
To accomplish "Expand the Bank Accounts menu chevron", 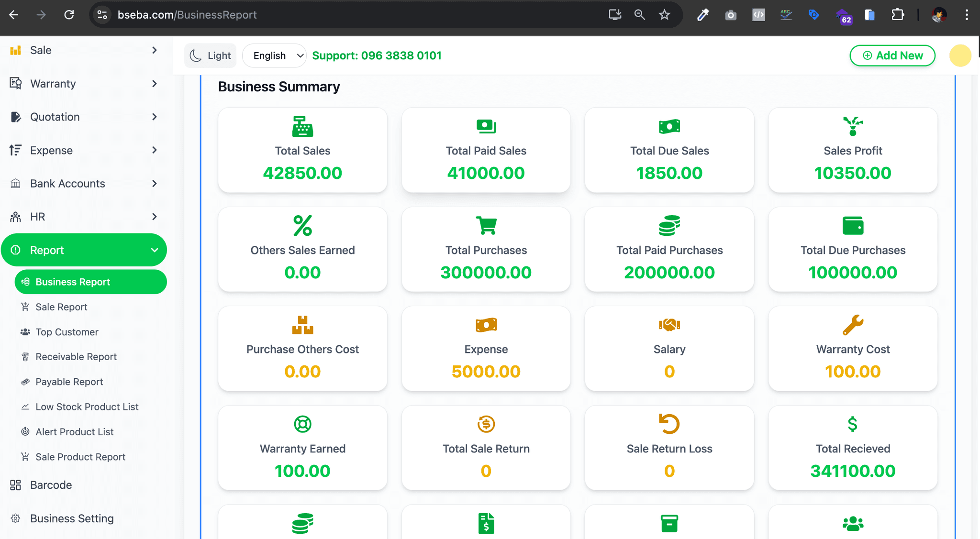I will [x=154, y=184].
